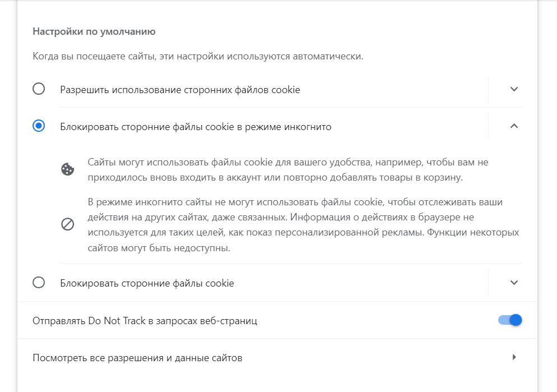Viewport: 557px width, 392px height.
Task: Expand the "Разрешить использование сторонних файлов cookie" details
Action: tap(514, 89)
